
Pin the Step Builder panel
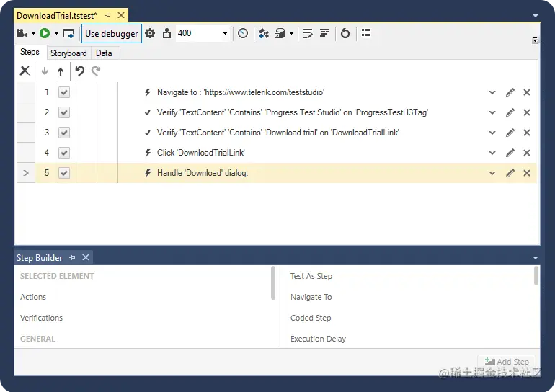(72, 257)
